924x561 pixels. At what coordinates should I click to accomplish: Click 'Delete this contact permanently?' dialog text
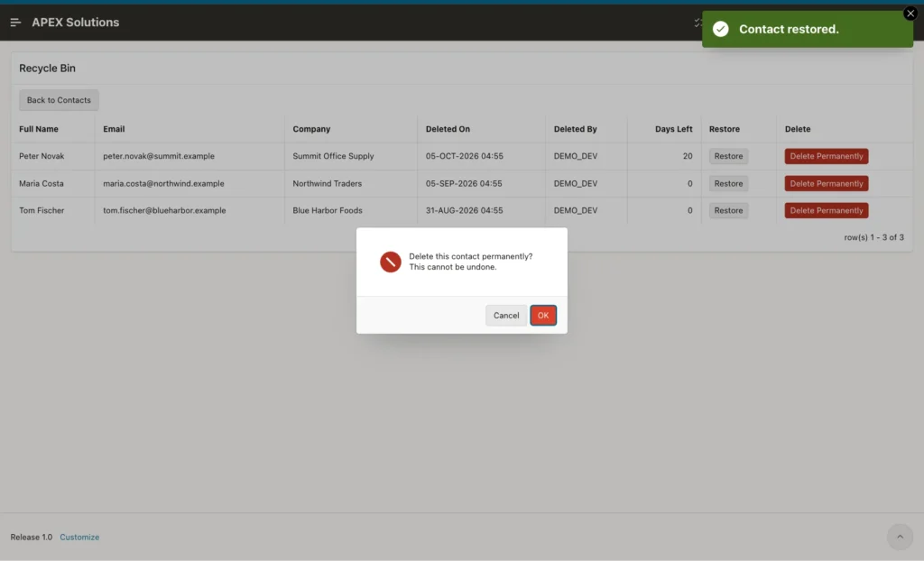(x=470, y=256)
